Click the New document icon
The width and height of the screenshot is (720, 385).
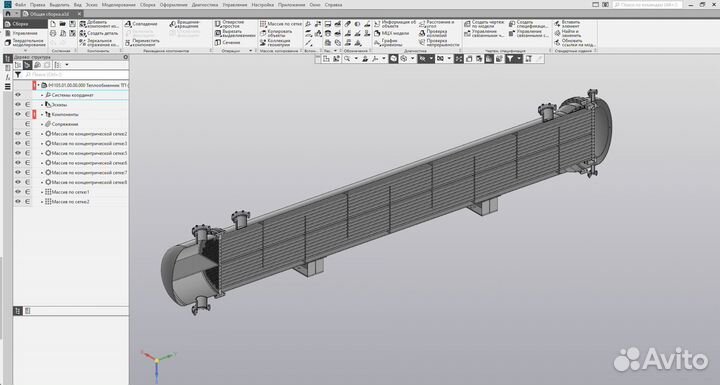tap(53, 24)
